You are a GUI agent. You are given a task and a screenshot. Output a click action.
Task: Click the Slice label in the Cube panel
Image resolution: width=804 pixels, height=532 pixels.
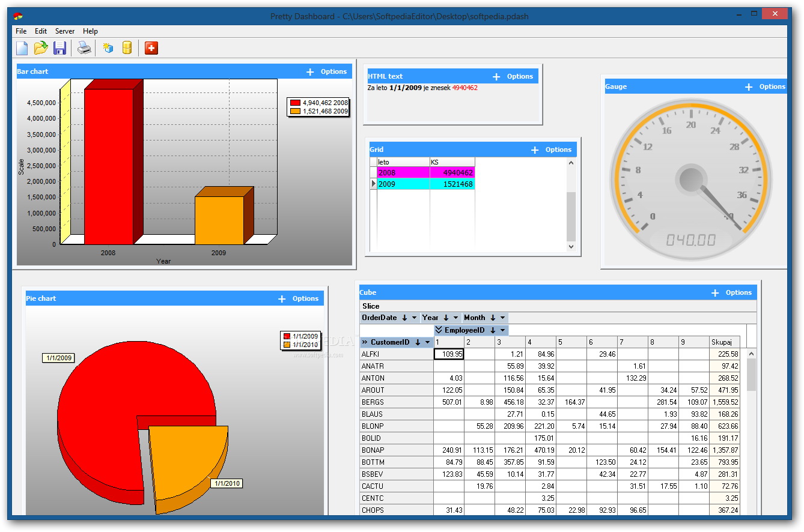pyautogui.click(x=371, y=306)
